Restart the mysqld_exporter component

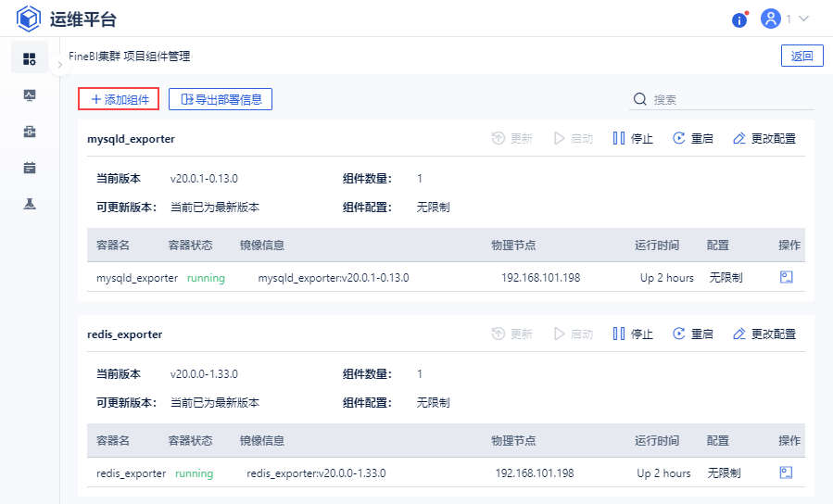(693, 139)
